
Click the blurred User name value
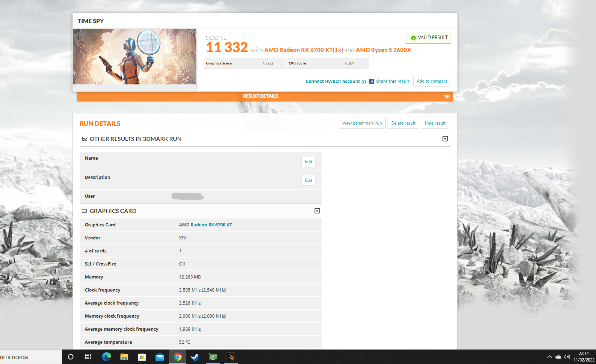tap(187, 196)
